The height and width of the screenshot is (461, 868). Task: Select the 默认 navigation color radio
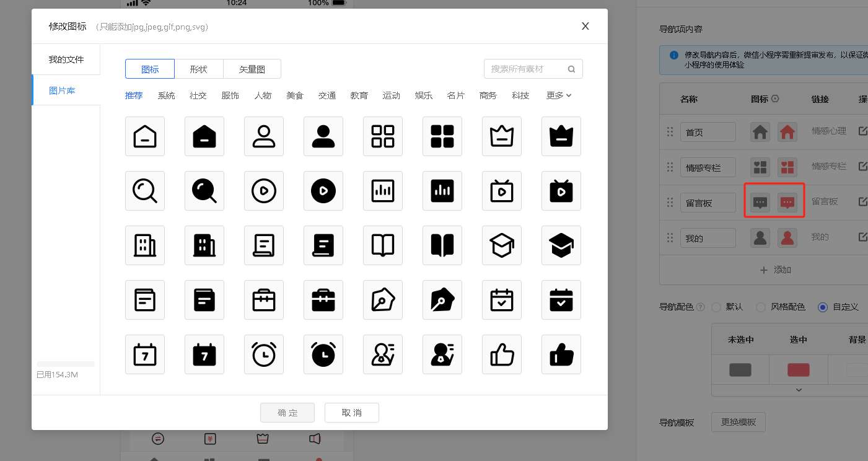coord(716,307)
